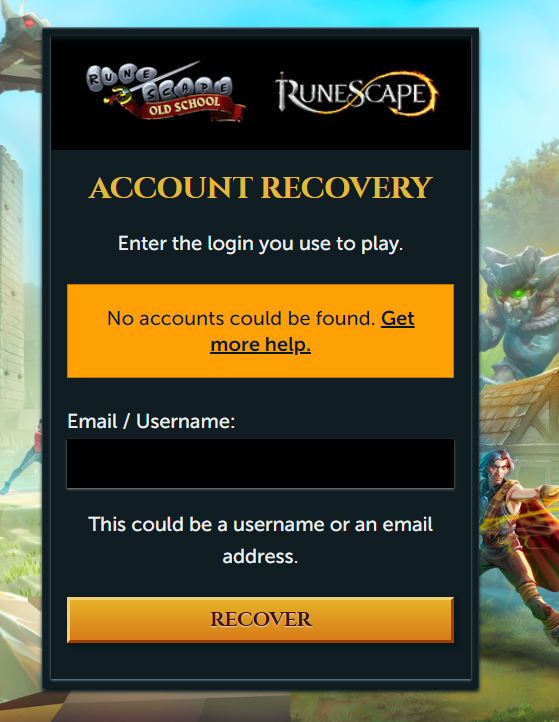The height and width of the screenshot is (722, 559).
Task: Focus the Email / Username input field
Action: coord(260,463)
